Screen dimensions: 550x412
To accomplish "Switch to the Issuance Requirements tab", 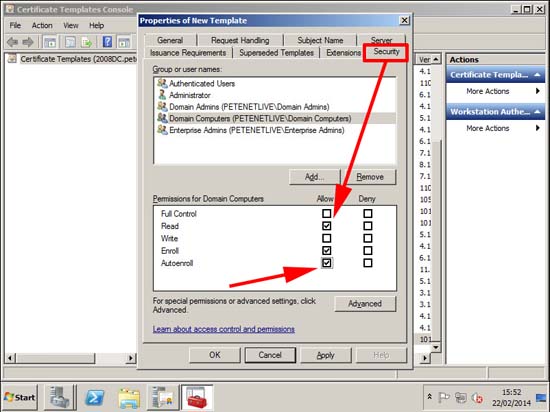I will pyautogui.click(x=188, y=53).
